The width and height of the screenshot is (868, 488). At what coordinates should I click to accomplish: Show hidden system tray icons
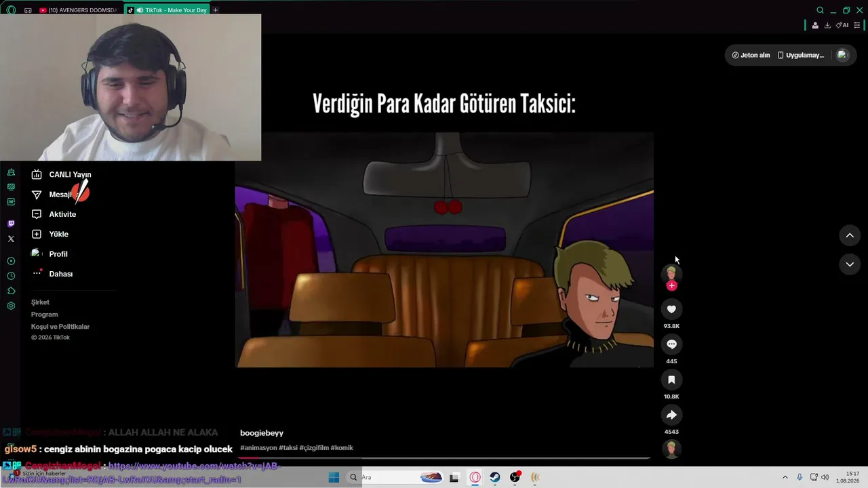coord(785,477)
